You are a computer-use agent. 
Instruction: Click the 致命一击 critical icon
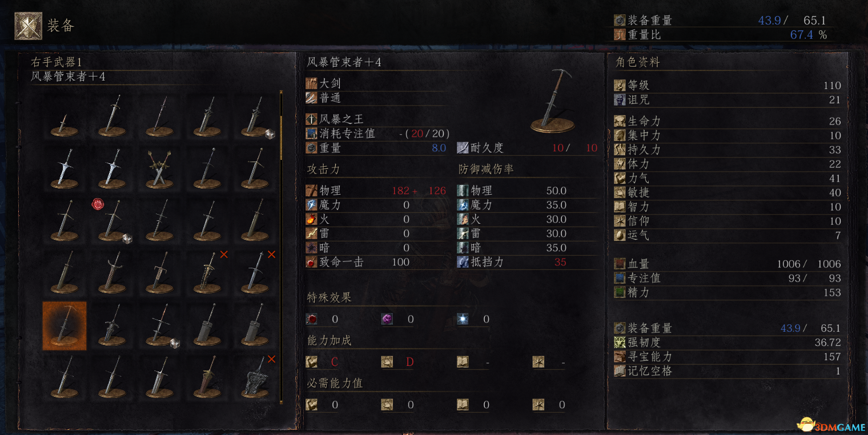311,262
